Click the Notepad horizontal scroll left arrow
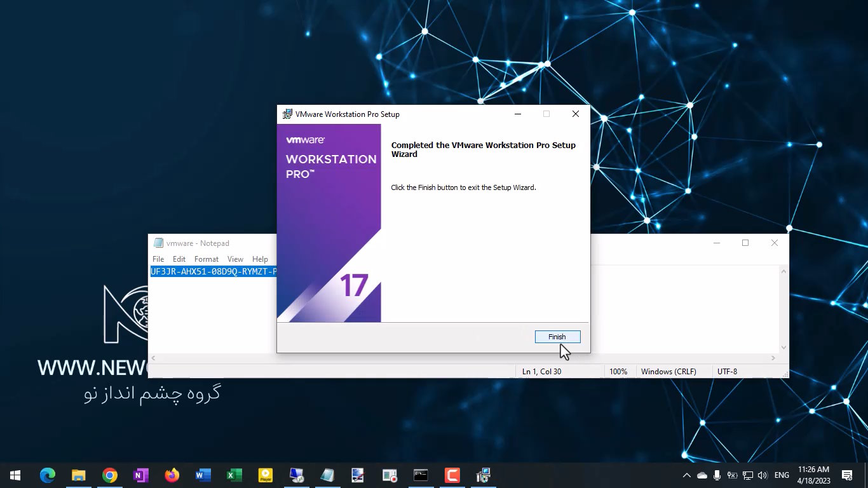Image resolution: width=868 pixels, height=488 pixels. pyautogui.click(x=153, y=358)
